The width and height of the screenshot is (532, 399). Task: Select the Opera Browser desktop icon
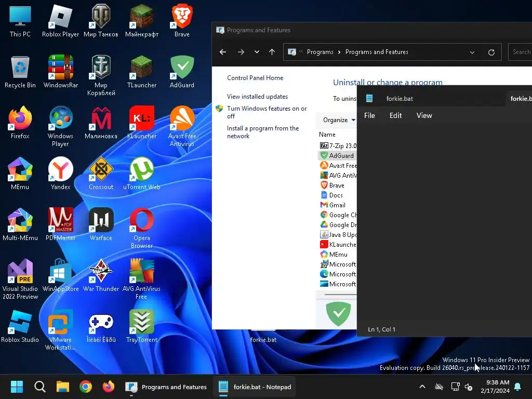(x=141, y=228)
